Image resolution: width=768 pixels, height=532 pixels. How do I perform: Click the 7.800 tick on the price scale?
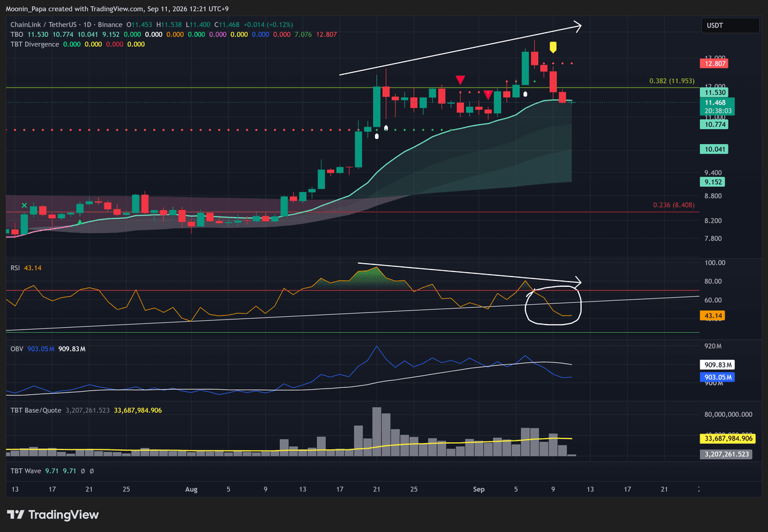pyautogui.click(x=714, y=239)
